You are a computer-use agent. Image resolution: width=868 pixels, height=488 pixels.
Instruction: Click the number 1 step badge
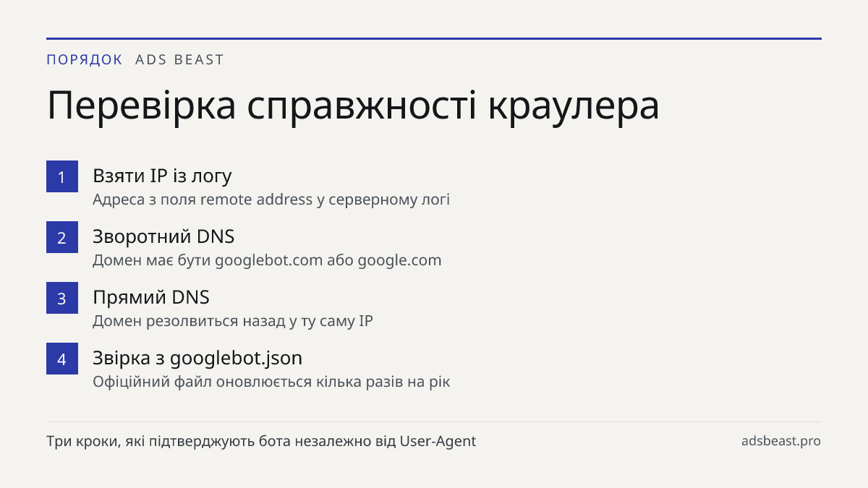point(62,176)
